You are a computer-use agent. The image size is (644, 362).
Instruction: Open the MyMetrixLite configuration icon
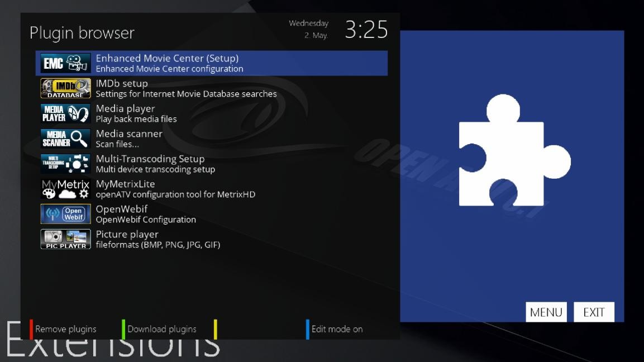coord(65,188)
